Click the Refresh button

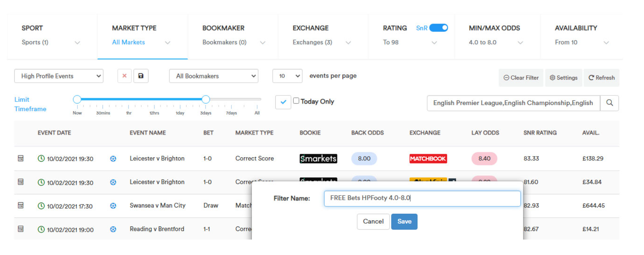point(602,78)
